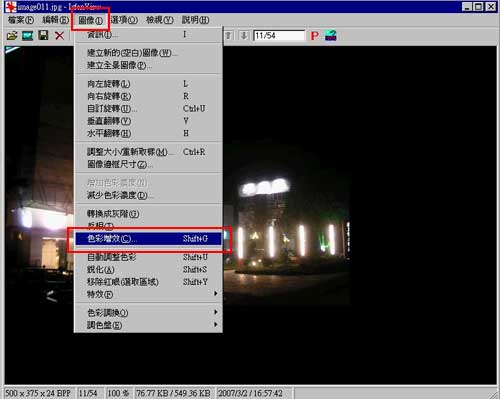Viewport: 500px width, 399px height.
Task: Click the next image down arrow icon
Action: pos(244,35)
